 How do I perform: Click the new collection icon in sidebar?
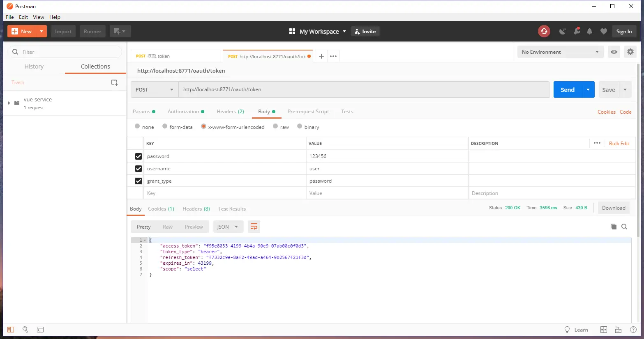115,82
